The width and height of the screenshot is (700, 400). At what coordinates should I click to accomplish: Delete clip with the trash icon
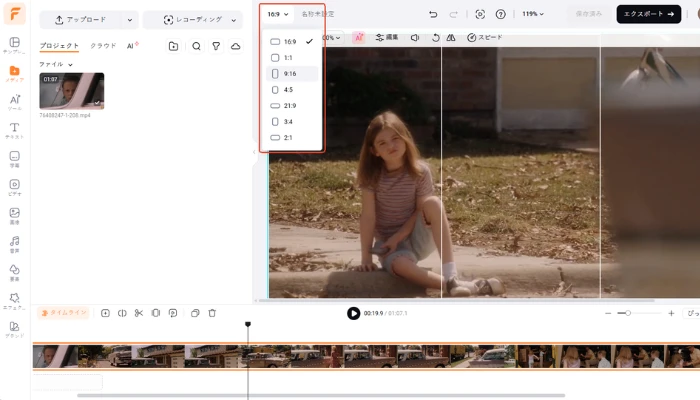pos(212,313)
